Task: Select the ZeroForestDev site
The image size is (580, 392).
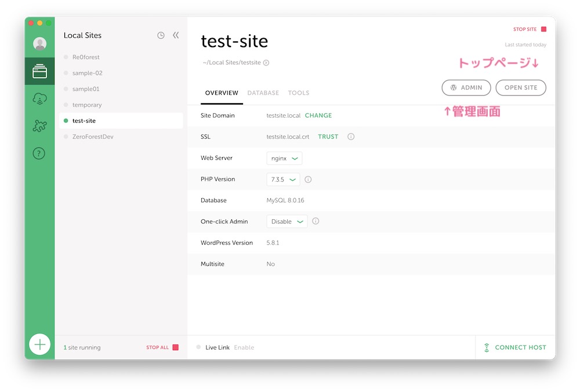Action: (x=121, y=136)
